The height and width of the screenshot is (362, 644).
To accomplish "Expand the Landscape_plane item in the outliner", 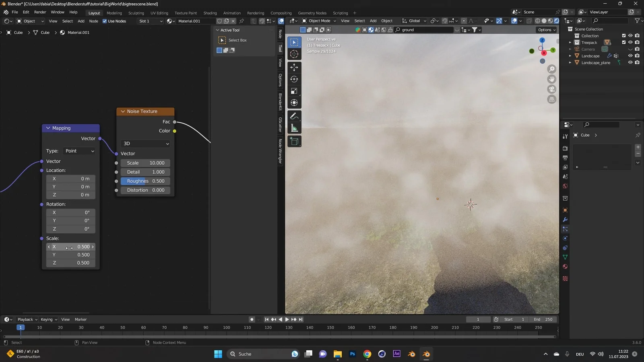I will tap(570, 62).
